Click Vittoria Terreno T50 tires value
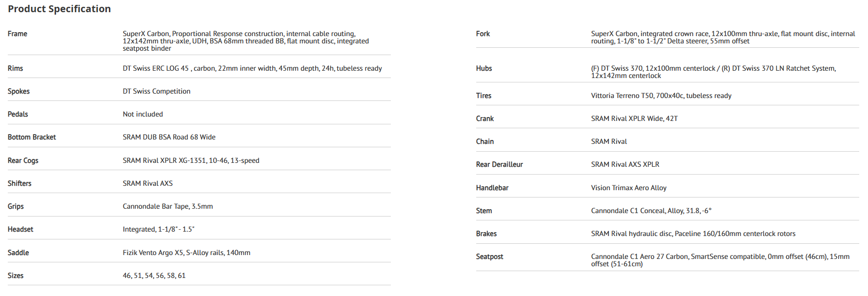The width and height of the screenshot is (868, 296). tap(661, 96)
